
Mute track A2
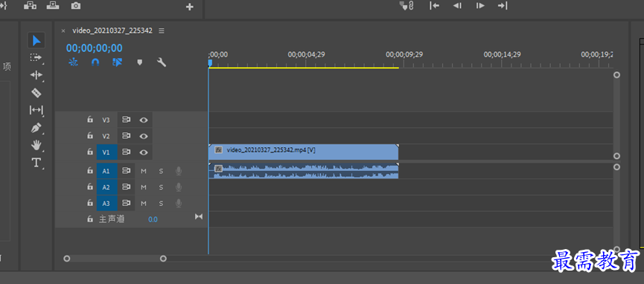click(x=144, y=187)
